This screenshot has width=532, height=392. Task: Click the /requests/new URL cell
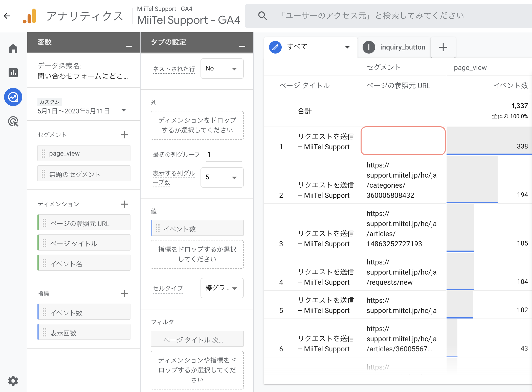[x=402, y=272]
